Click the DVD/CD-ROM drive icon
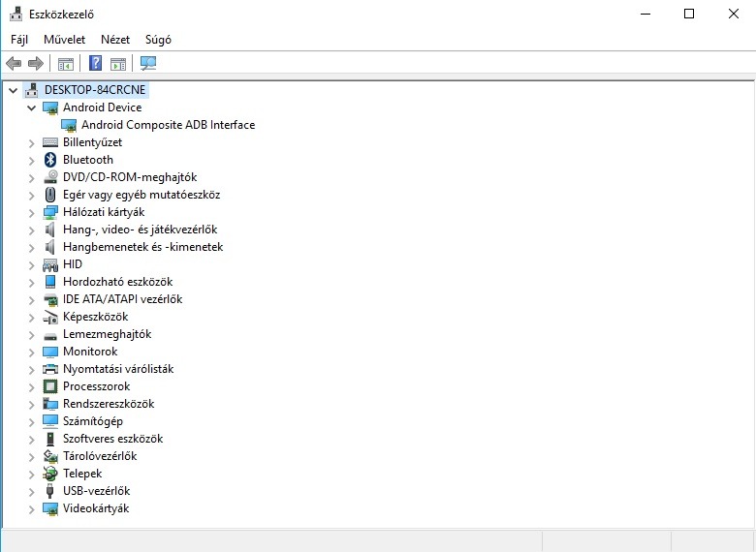The height and width of the screenshot is (552, 756). pos(50,177)
